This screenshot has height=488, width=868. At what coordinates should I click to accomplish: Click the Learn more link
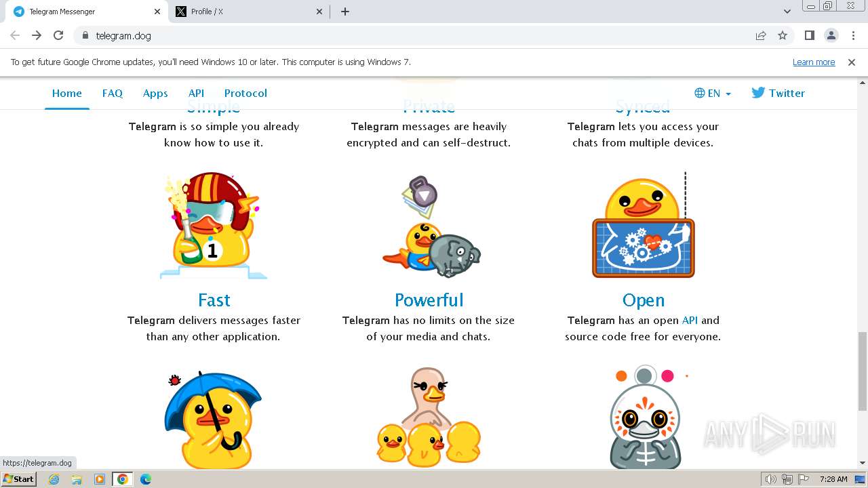click(814, 62)
